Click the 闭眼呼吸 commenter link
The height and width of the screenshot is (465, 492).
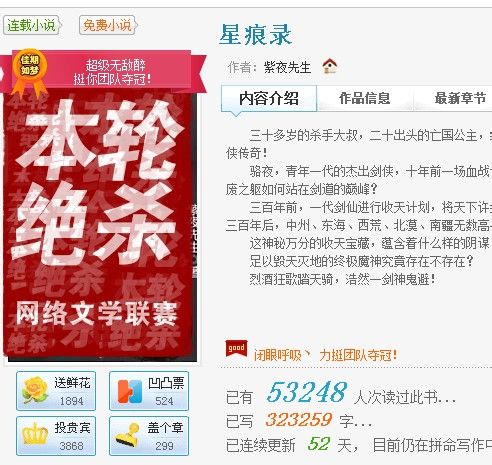tap(277, 355)
